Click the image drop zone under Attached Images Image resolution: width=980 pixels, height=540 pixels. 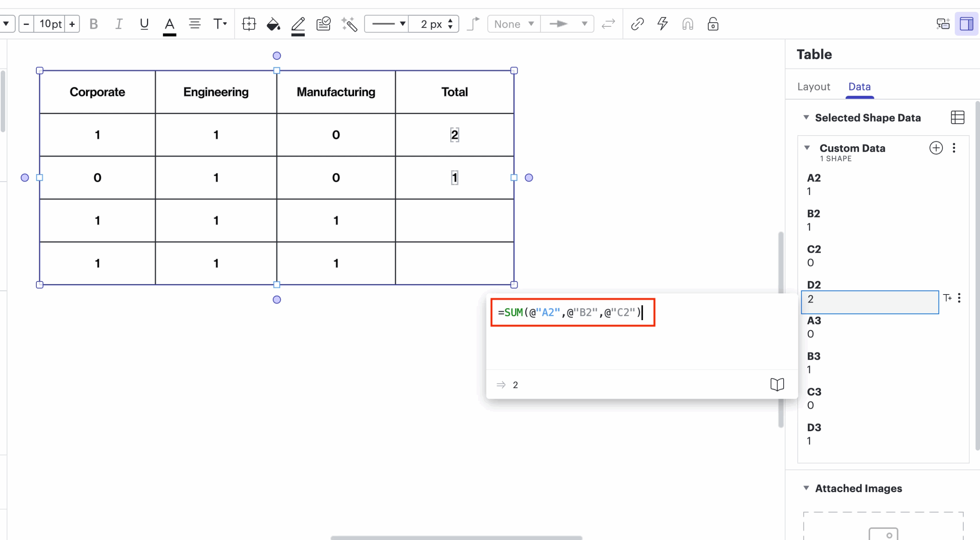click(x=883, y=526)
